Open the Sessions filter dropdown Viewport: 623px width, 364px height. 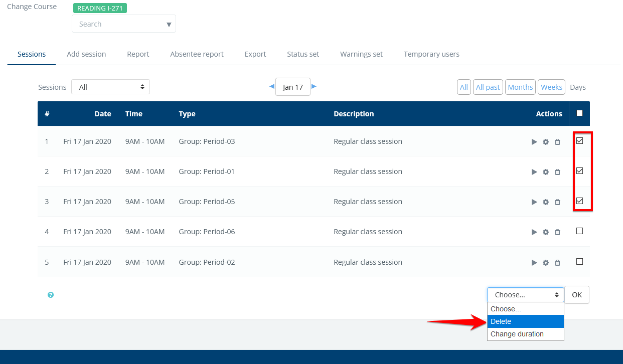pyautogui.click(x=110, y=87)
